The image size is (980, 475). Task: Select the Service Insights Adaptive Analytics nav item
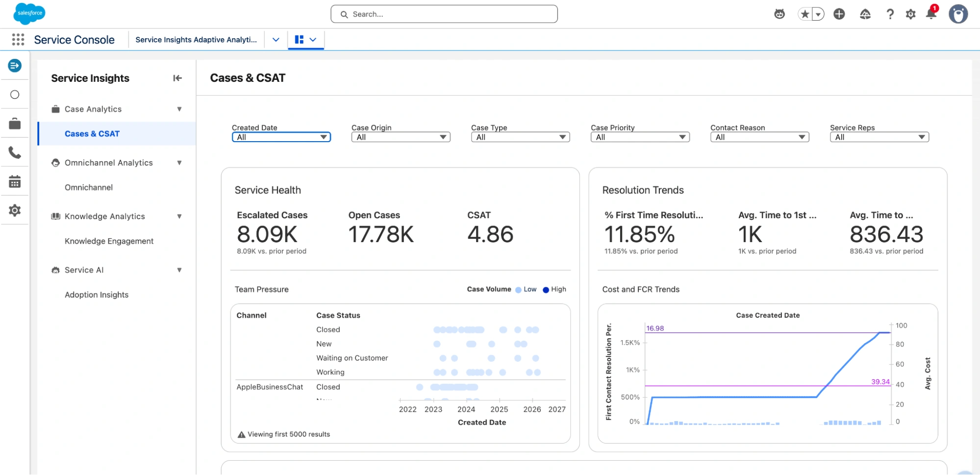pos(196,40)
